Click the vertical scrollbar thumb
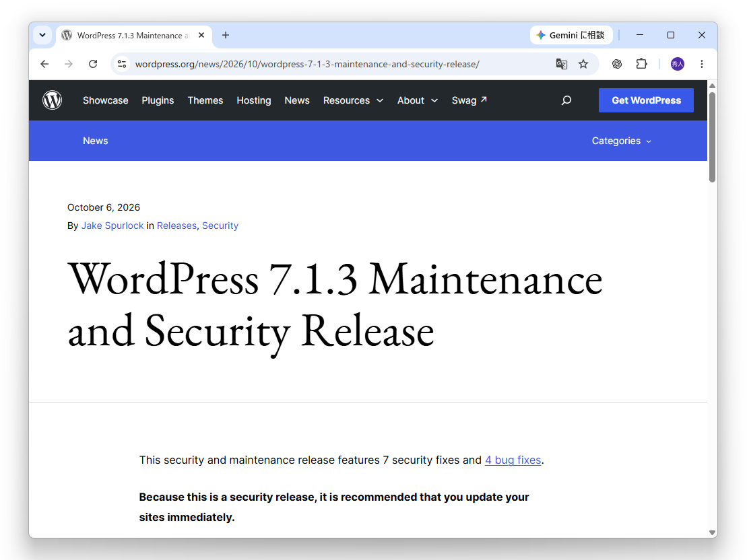 712,137
